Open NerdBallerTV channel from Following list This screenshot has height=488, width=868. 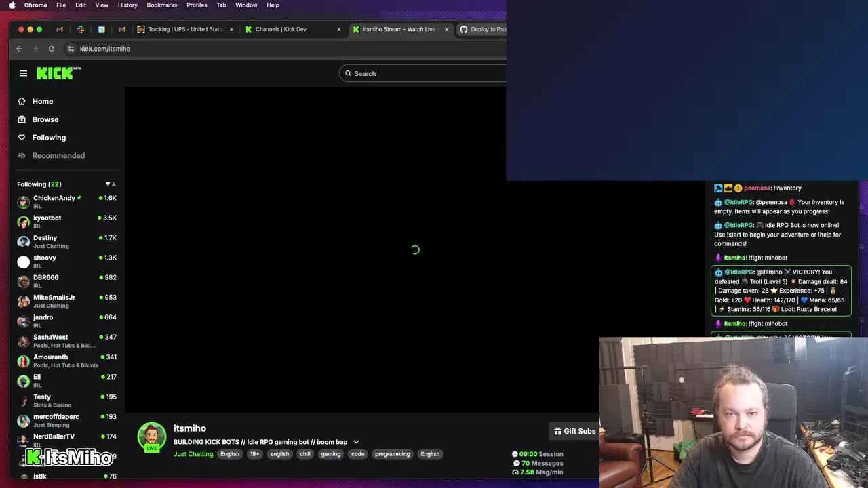[x=67, y=439]
